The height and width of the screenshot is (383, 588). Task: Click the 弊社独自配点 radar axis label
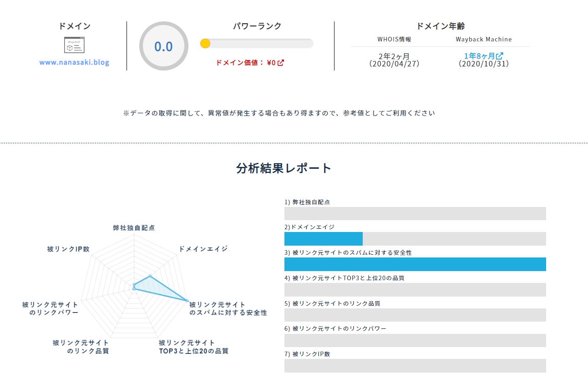134,228
